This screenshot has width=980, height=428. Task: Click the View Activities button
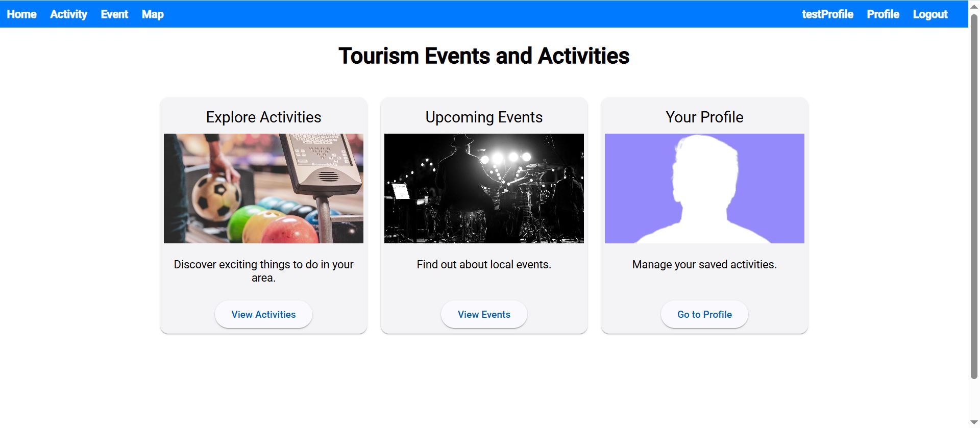[x=263, y=314]
